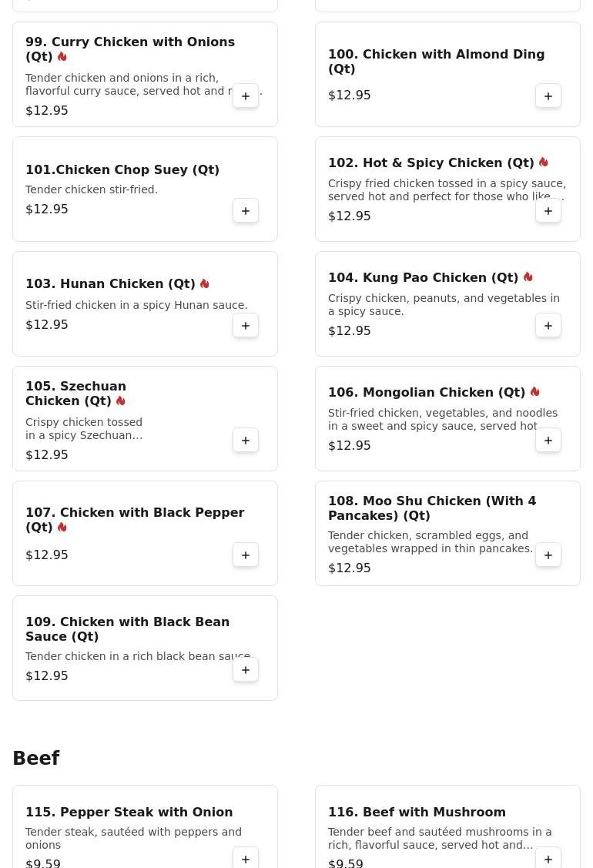Add Kung Pao Chicken to order

point(548,325)
